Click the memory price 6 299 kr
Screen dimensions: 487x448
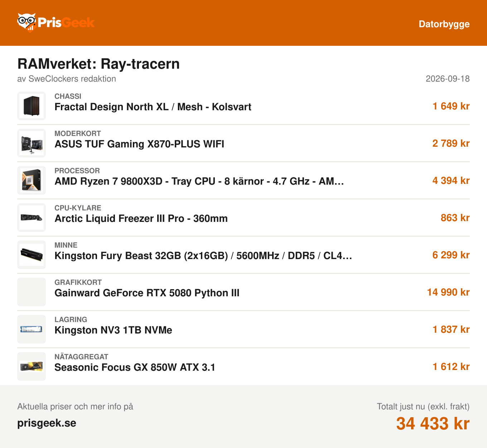tap(451, 255)
